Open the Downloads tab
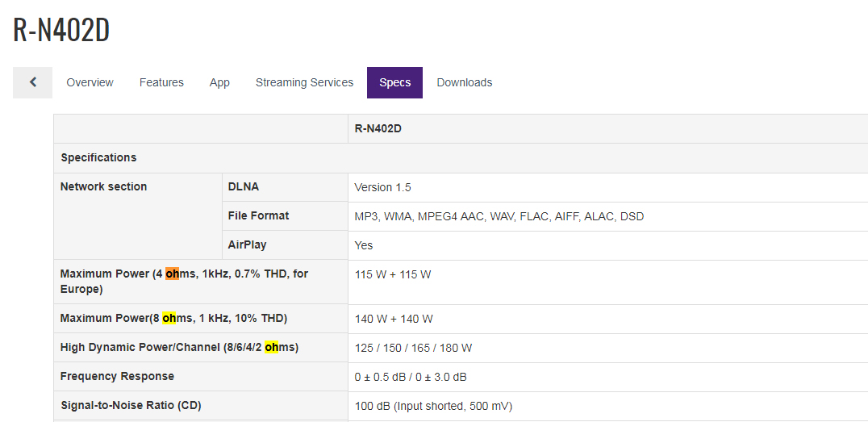The image size is (868, 422). (464, 82)
